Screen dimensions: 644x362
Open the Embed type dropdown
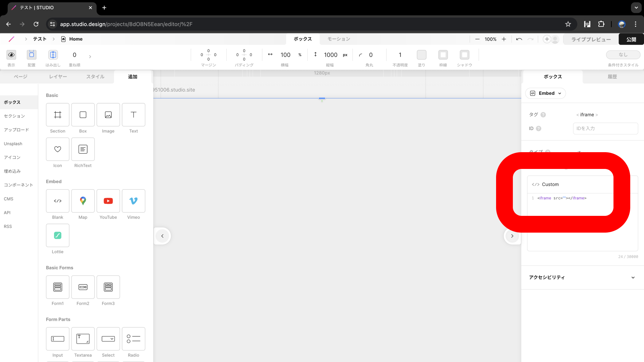click(546, 93)
